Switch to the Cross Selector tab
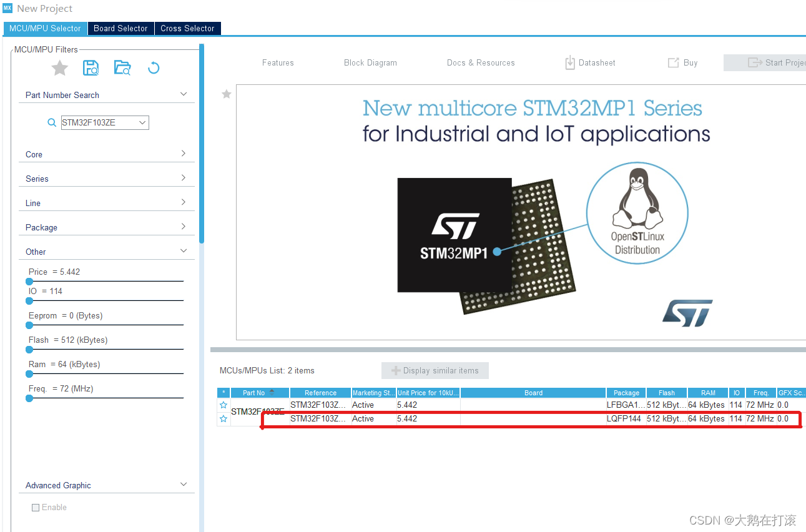The width and height of the screenshot is (806, 532). [187, 29]
